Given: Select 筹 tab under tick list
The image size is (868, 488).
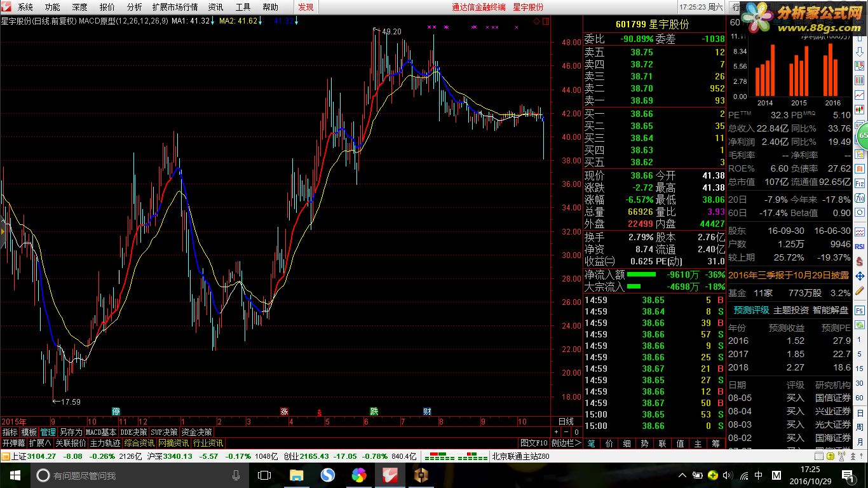Looking at the screenshot, I should tap(715, 444).
